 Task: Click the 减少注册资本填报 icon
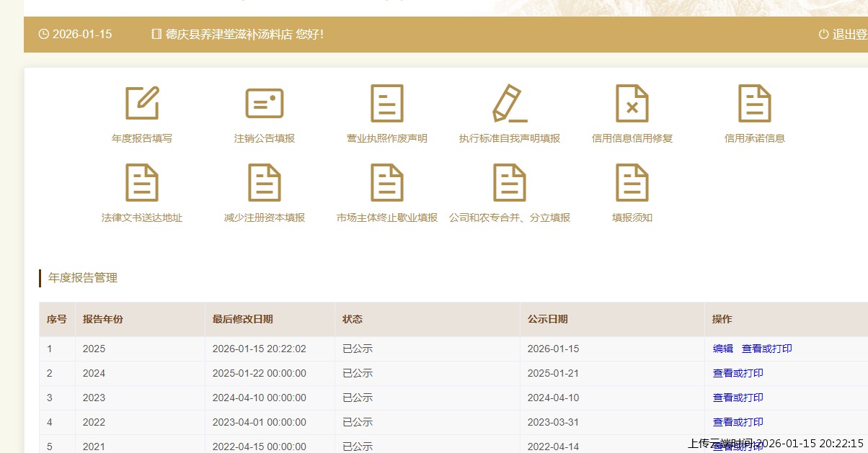click(x=265, y=183)
